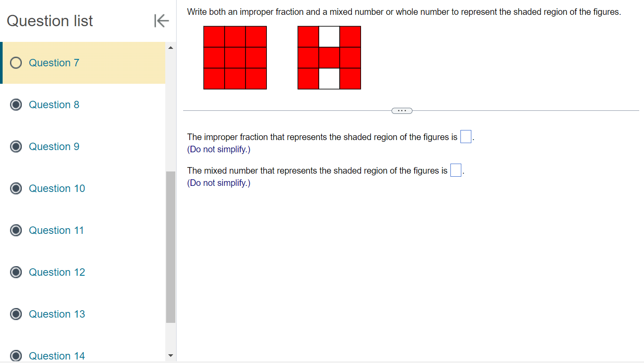
Task: Open Question 14 from the question list
Action: coord(57,356)
